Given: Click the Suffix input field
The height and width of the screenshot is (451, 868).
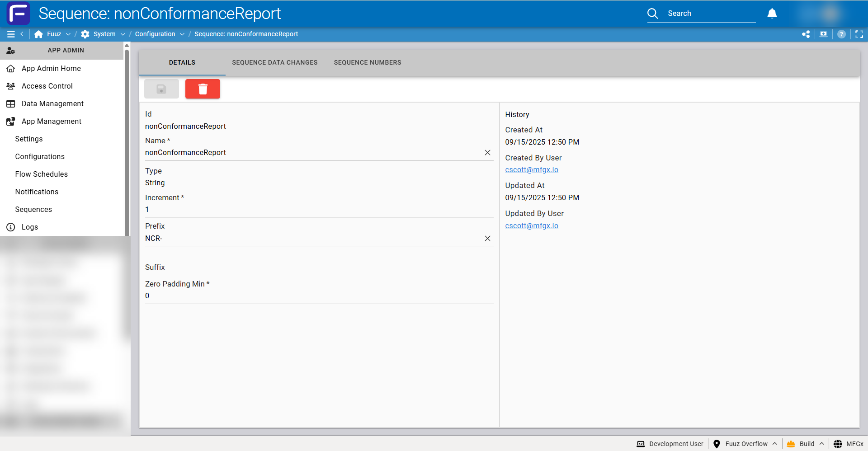Looking at the screenshot, I should coord(319,267).
